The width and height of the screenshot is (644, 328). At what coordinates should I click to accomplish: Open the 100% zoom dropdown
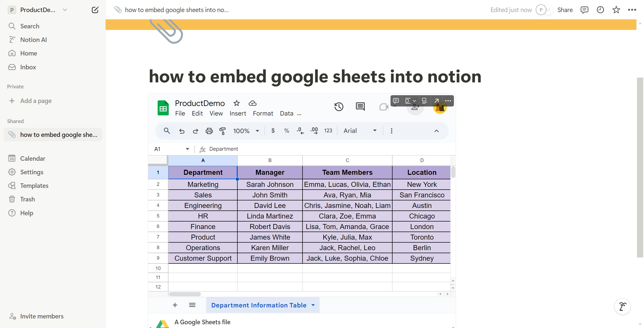click(246, 131)
